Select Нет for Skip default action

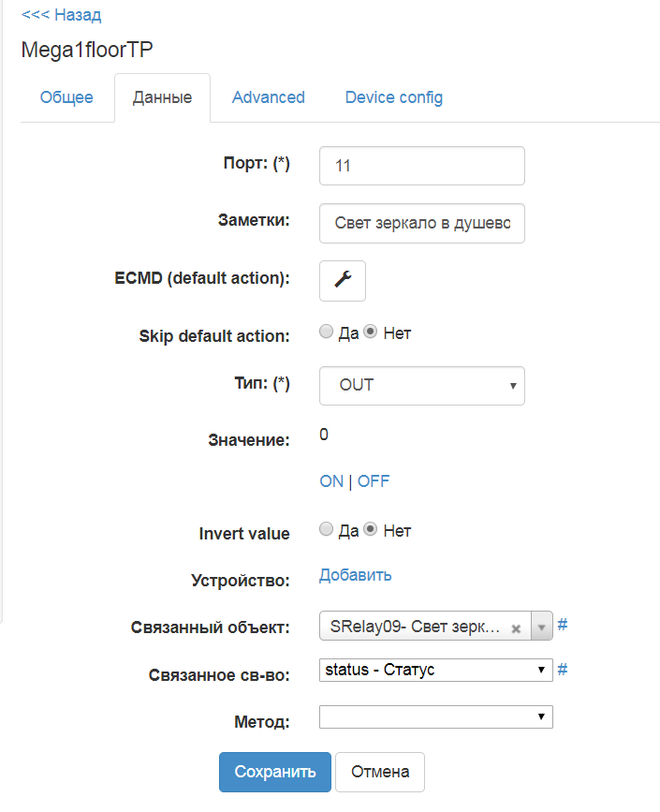click(x=370, y=332)
